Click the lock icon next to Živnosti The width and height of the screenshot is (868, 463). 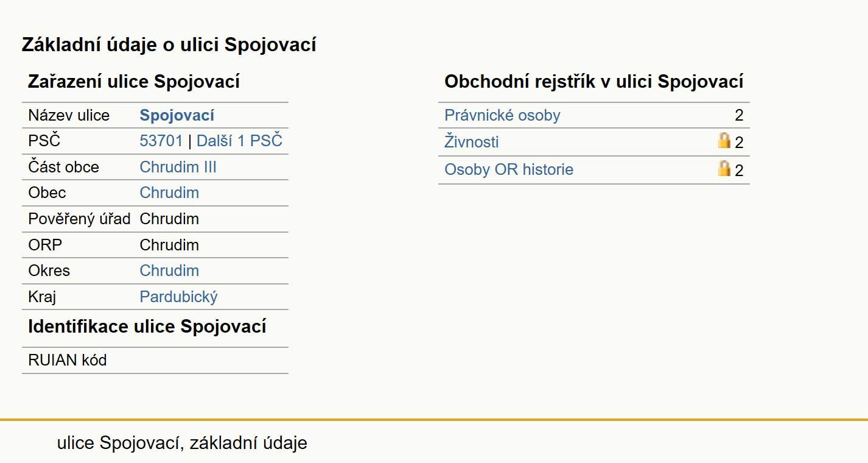click(x=724, y=141)
